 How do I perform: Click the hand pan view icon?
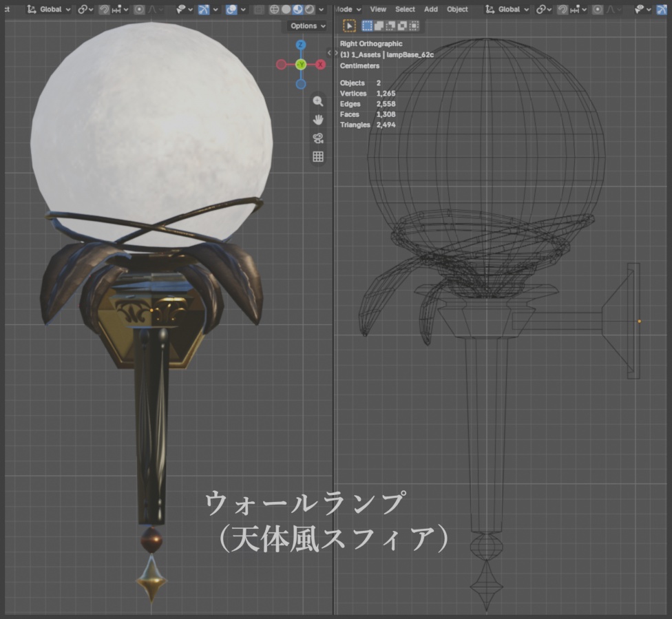(318, 120)
